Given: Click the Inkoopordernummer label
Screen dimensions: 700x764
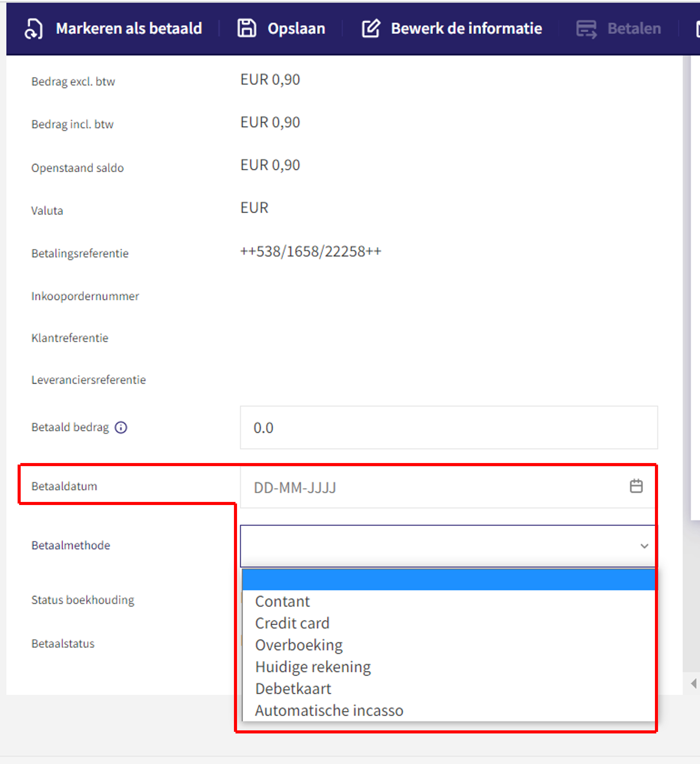Looking at the screenshot, I should [x=85, y=296].
